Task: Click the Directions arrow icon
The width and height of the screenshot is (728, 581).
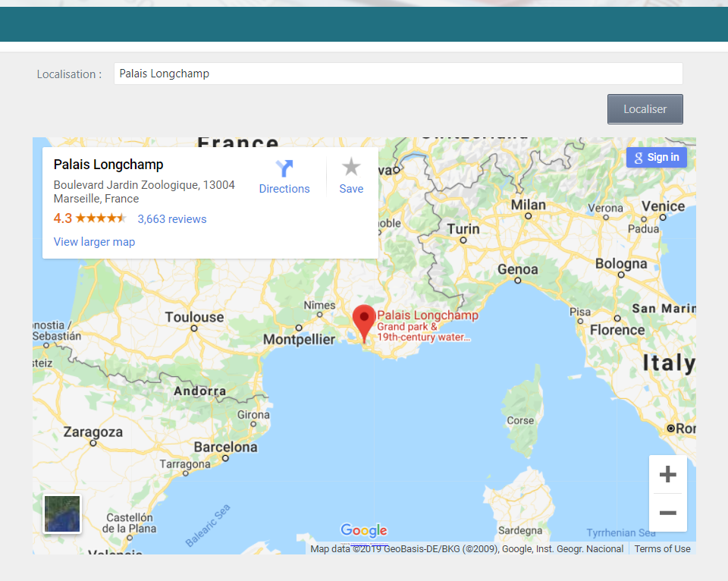Action: coord(284,168)
